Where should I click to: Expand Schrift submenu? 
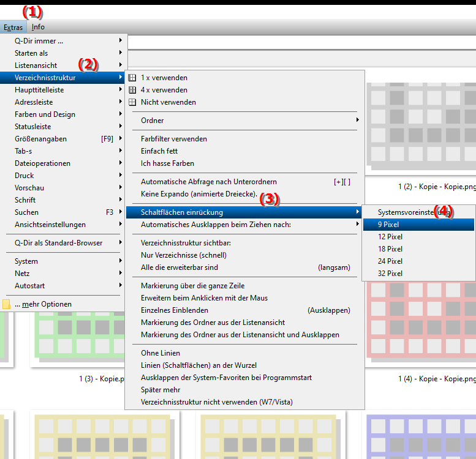pos(62,200)
